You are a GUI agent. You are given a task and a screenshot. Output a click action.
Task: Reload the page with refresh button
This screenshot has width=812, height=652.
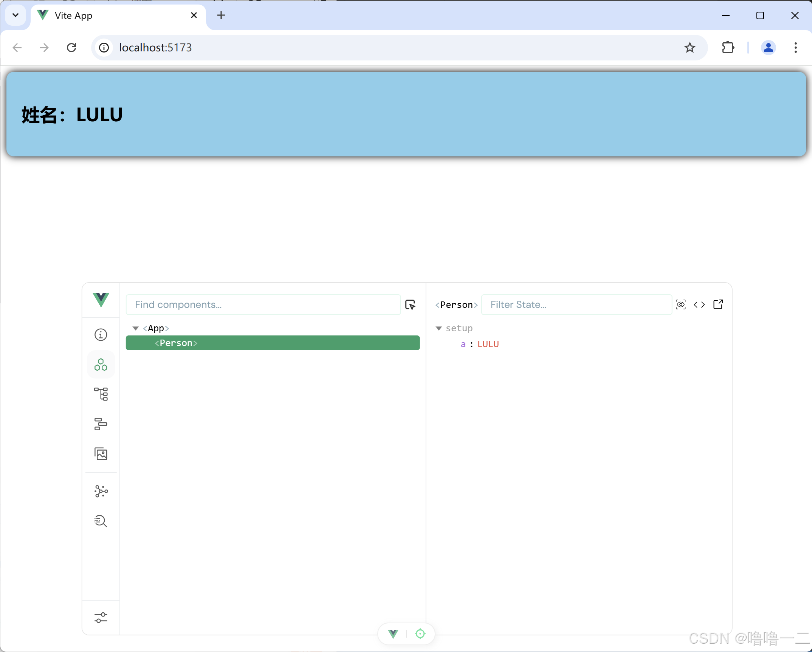point(71,48)
